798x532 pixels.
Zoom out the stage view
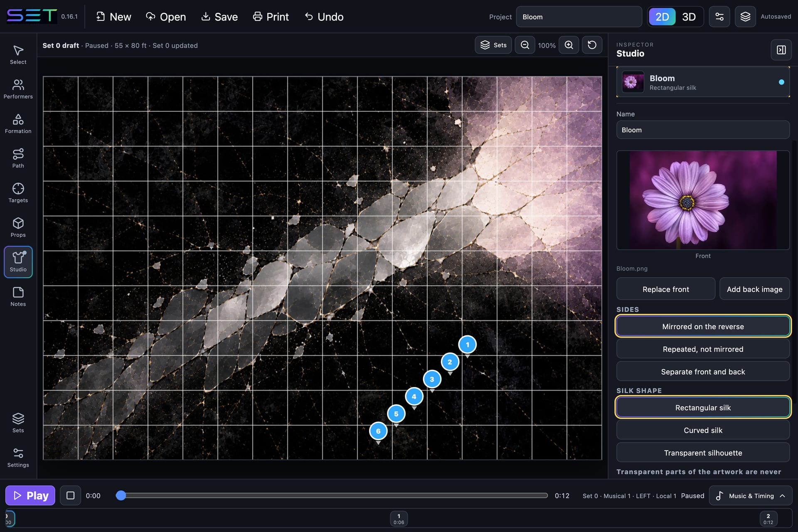[x=525, y=45]
